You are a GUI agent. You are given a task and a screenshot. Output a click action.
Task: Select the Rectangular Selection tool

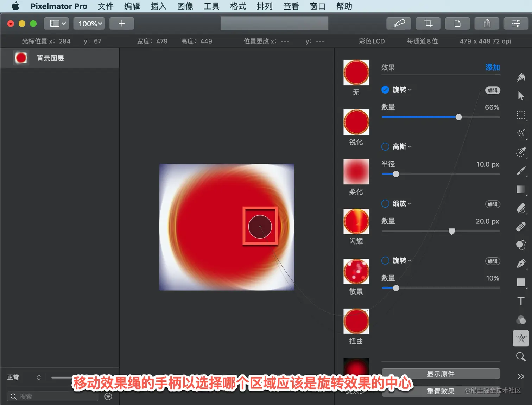tap(521, 115)
